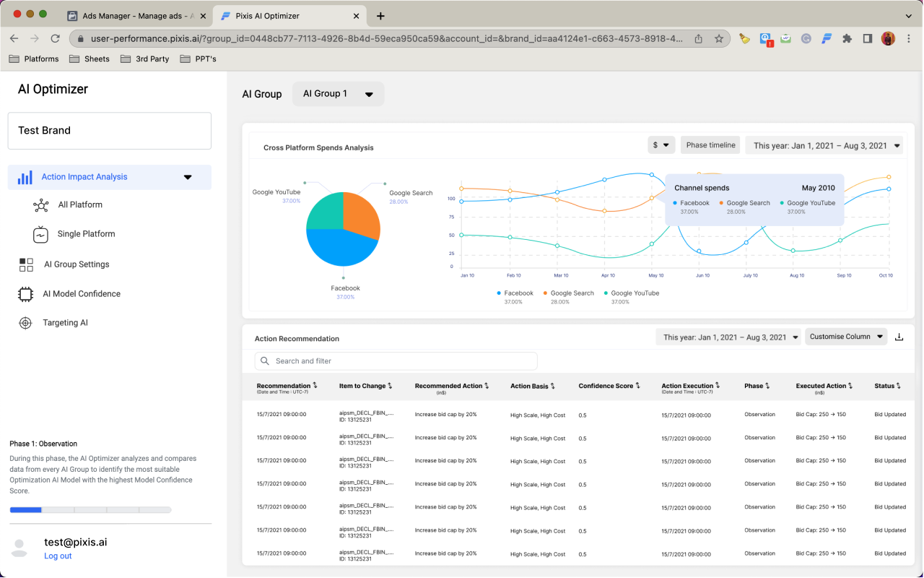Click the Test Brand field
Viewport: 924px width, 578px height.
point(110,131)
